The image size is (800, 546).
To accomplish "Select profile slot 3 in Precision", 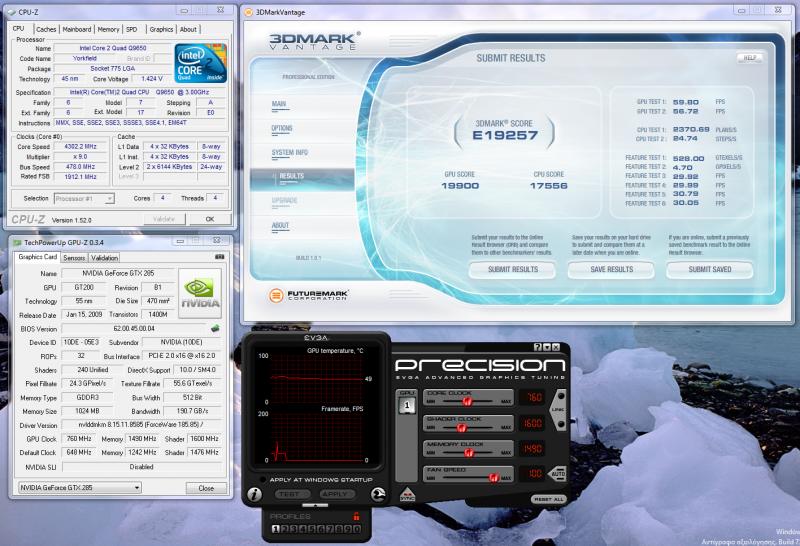I will pyautogui.click(x=294, y=529).
